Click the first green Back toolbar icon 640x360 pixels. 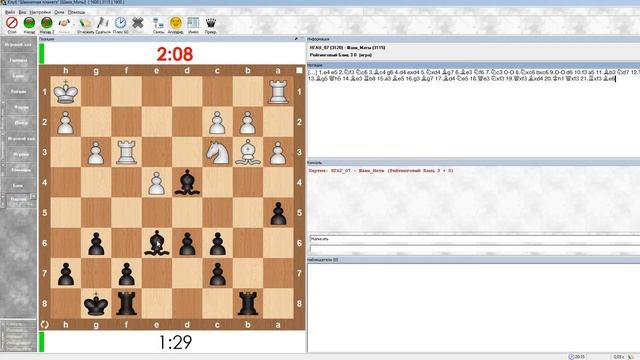point(29,23)
